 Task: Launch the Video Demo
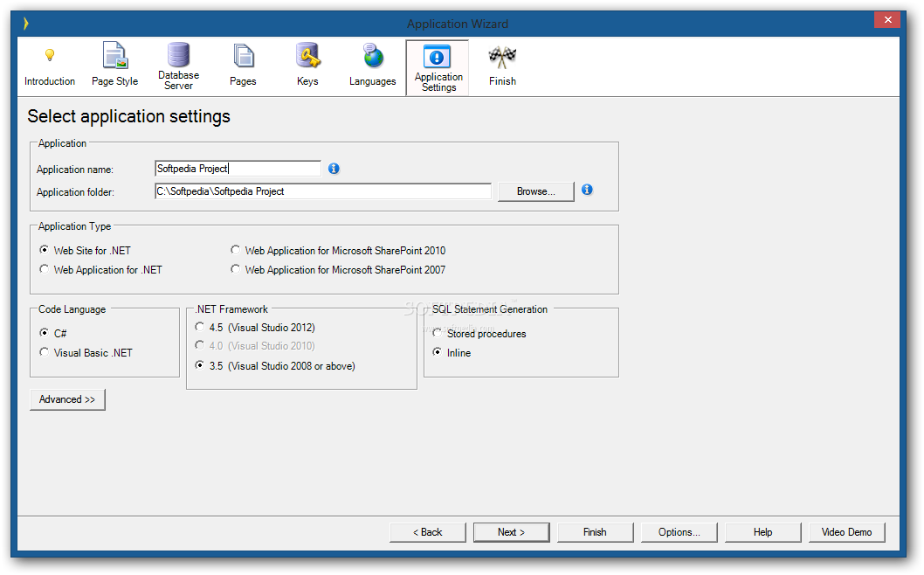click(x=847, y=532)
